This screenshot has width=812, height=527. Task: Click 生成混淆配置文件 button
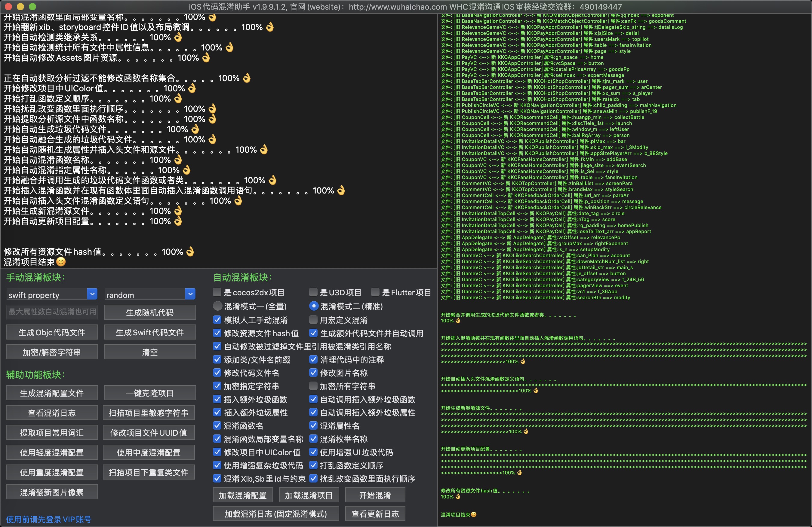[52, 393]
